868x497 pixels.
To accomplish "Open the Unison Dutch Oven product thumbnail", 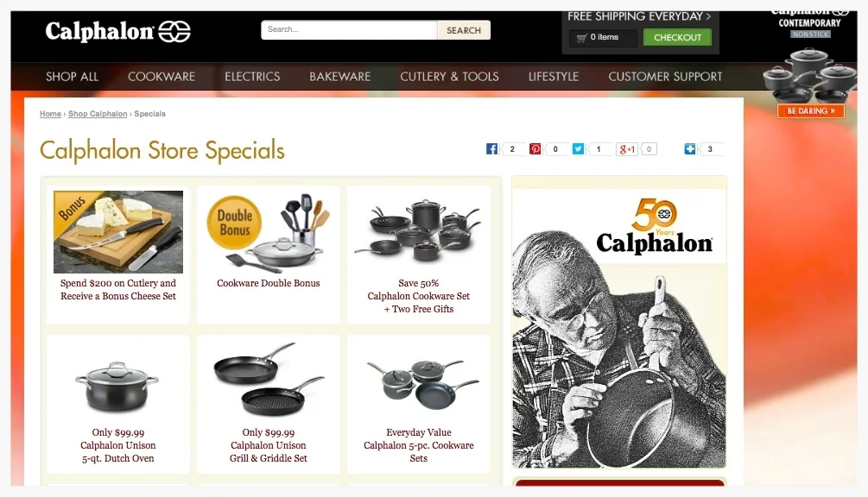I will point(117,387).
